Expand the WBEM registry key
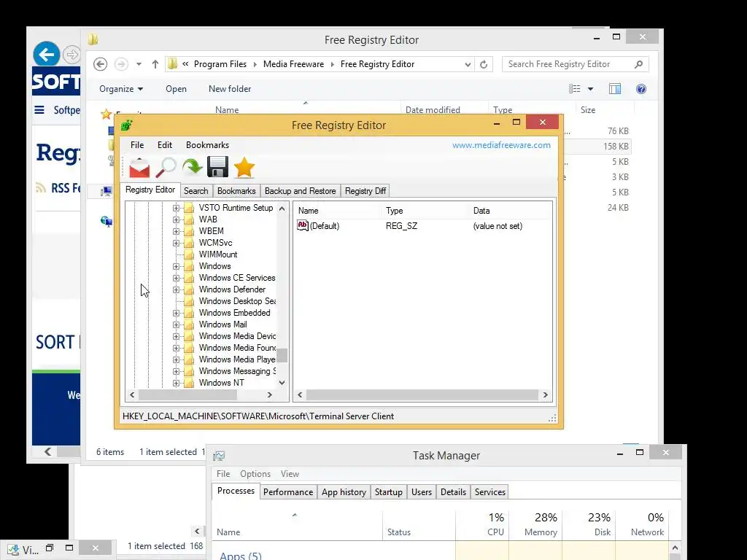This screenshot has height=560, width=747. click(176, 231)
